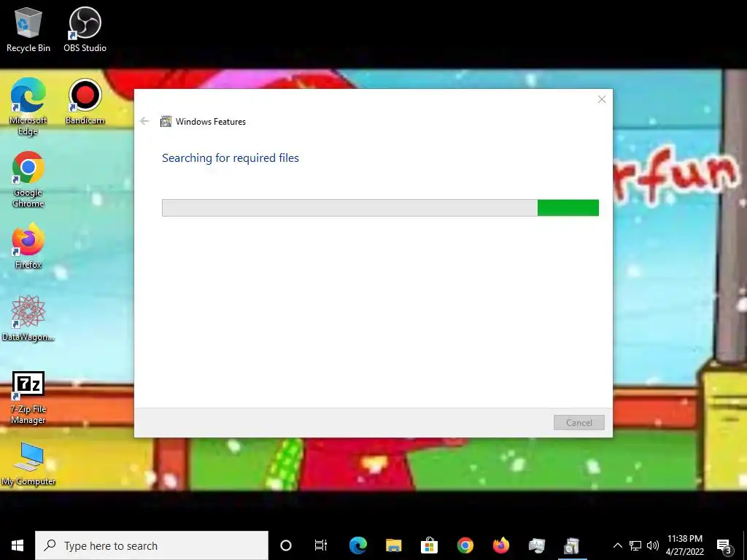Viewport: 747px width, 560px height.
Task: Close the Windows Features dialog
Action: click(602, 99)
